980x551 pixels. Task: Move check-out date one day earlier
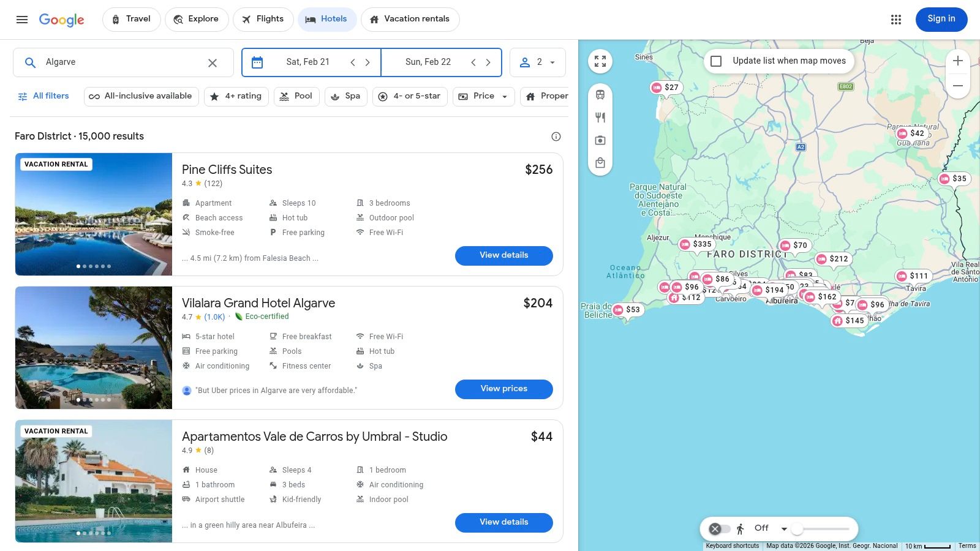tap(473, 62)
